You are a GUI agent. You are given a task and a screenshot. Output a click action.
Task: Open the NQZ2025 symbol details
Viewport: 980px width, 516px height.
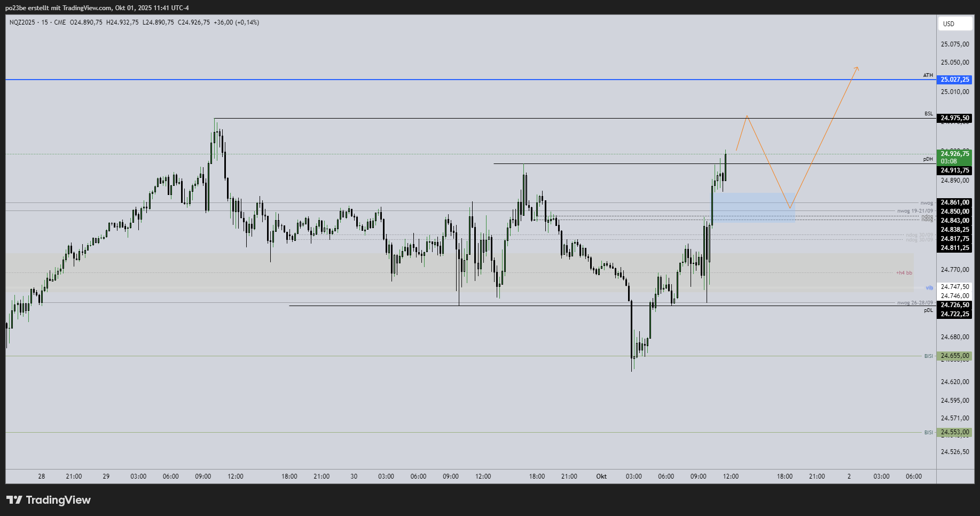click(x=23, y=22)
